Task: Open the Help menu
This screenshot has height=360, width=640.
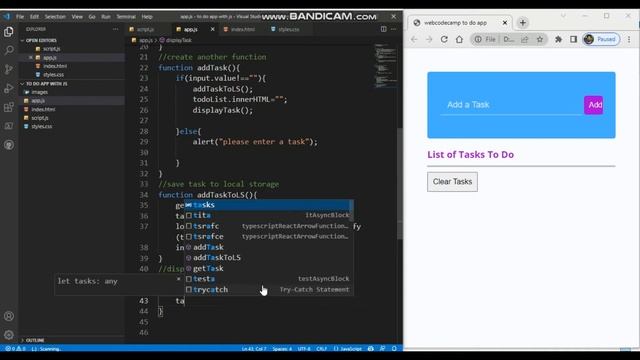Action: pos(147,17)
